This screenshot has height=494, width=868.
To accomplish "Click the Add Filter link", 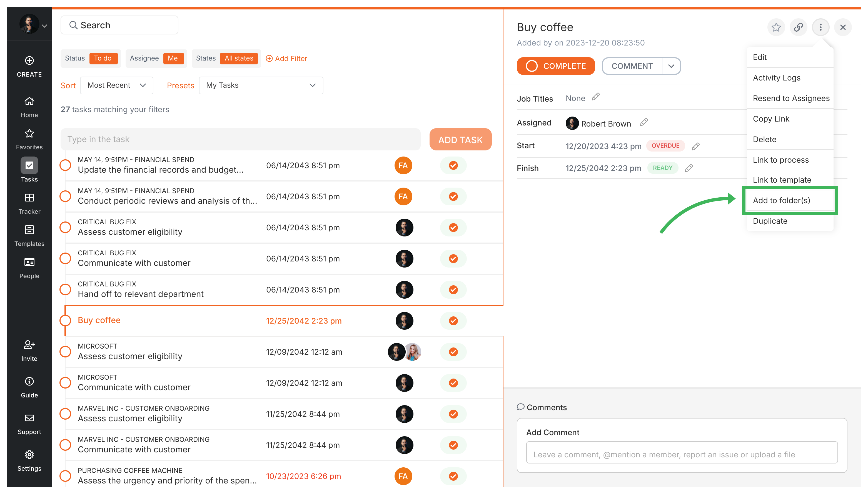I will point(286,58).
